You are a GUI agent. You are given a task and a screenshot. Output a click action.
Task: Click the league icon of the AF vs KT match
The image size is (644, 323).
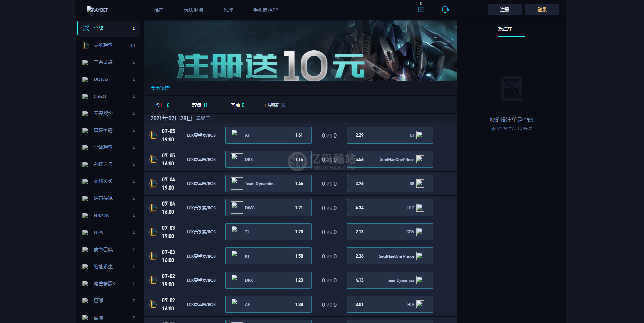[x=153, y=135]
